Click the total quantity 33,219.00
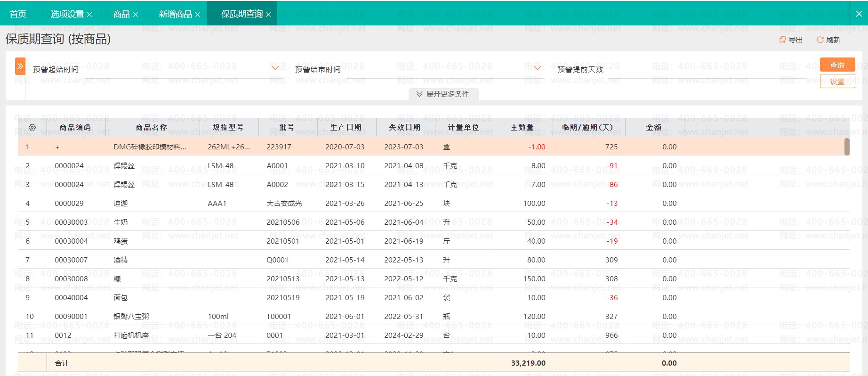Viewport: 868px width, 376px height. click(x=528, y=363)
